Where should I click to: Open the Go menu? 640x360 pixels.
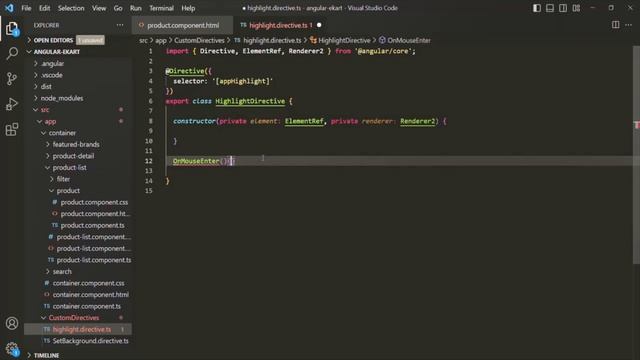tap(118, 8)
